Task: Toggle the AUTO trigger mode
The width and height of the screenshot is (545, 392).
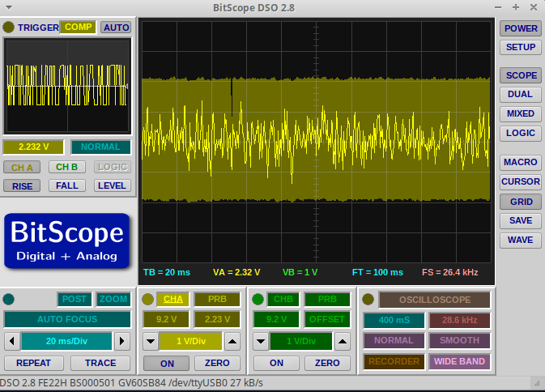Action: 116,28
